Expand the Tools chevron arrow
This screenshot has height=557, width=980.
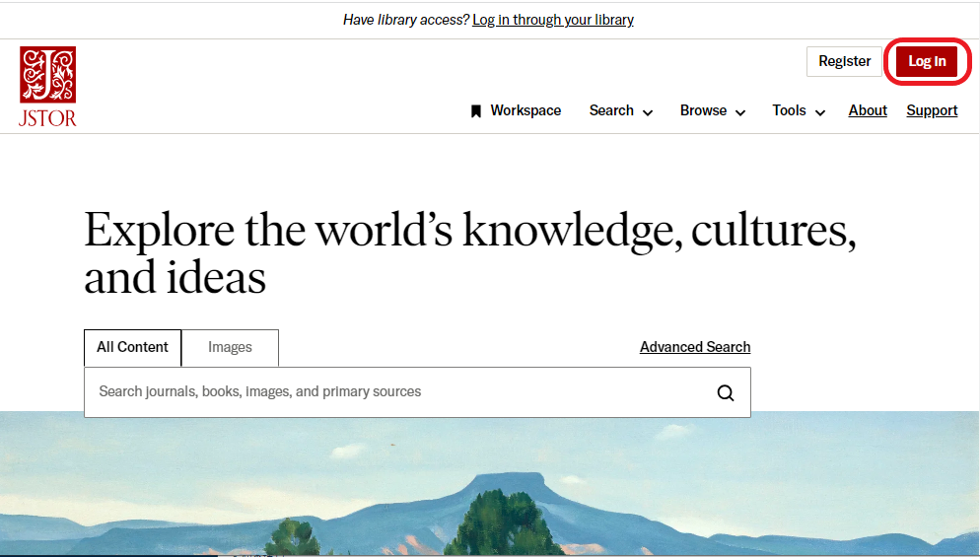coord(820,112)
